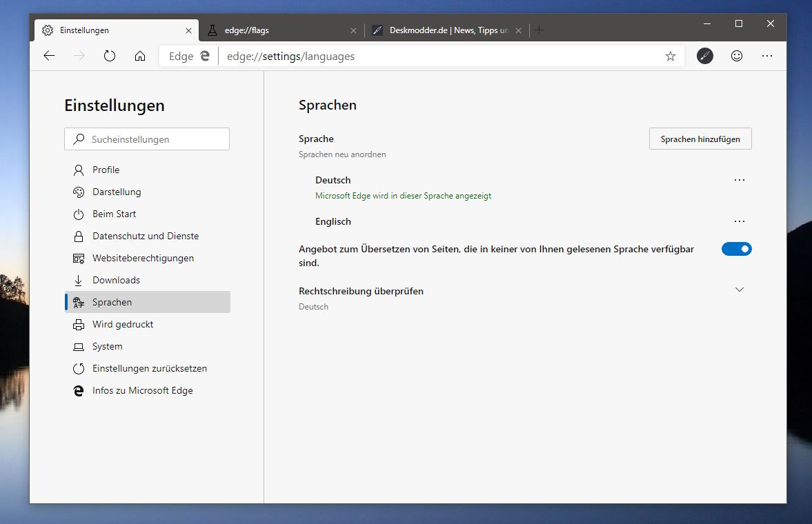Click the Downloads arrow icon

point(79,280)
